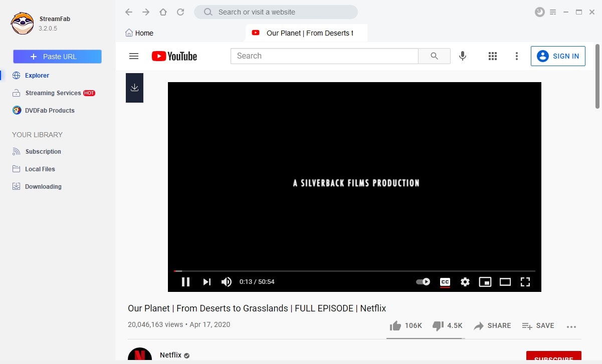
Task: Click the Local Files folder icon
Action: [16, 169]
